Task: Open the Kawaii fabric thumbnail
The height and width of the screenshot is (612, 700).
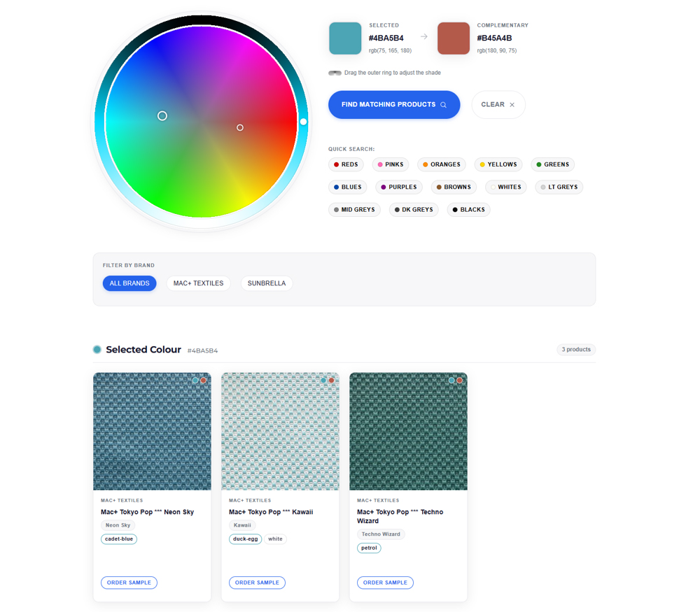Action: coord(281,432)
